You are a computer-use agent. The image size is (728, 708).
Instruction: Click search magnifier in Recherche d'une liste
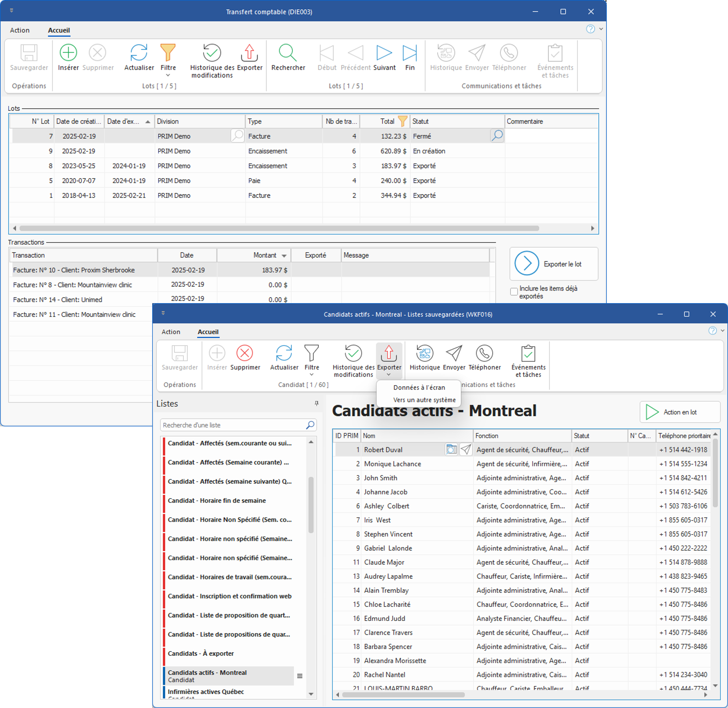[x=310, y=425]
